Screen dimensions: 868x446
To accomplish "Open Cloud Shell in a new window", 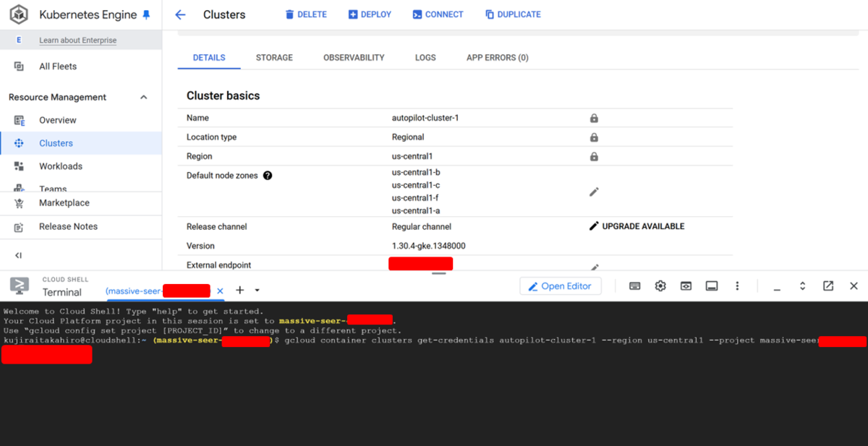I will 828,286.
